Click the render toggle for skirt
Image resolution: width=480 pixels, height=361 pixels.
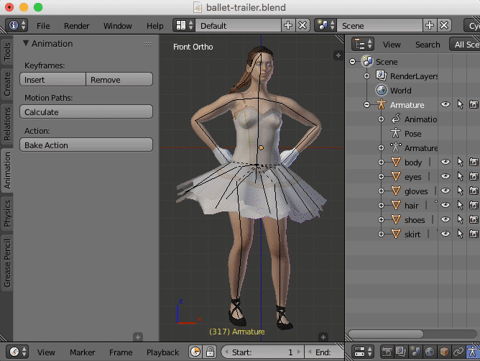tap(474, 234)
